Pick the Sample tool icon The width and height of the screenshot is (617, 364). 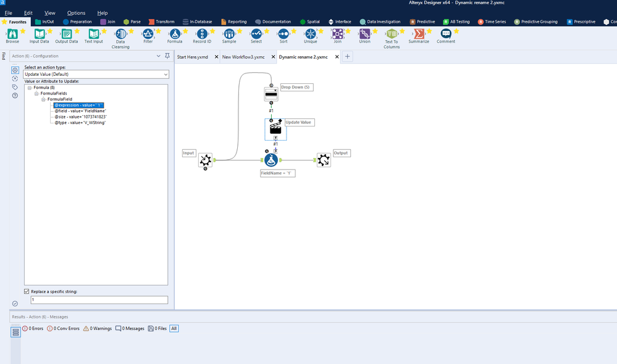[x=229, y=34]
